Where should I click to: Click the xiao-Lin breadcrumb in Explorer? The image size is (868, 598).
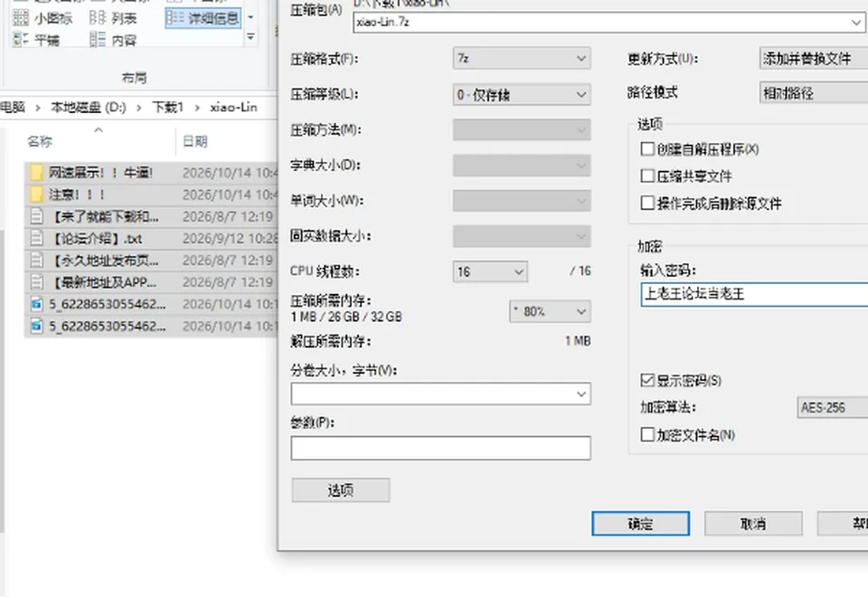[233, 107]
